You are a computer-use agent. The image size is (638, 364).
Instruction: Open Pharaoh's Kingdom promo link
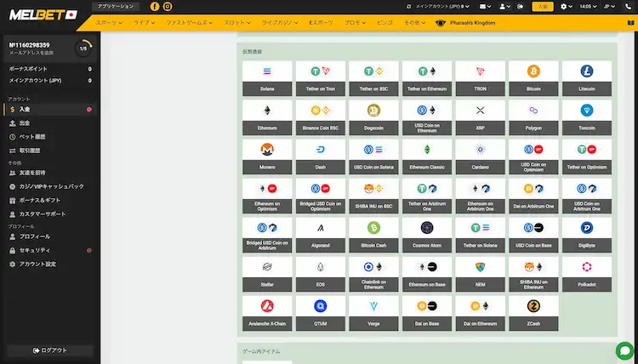[465, 23]
